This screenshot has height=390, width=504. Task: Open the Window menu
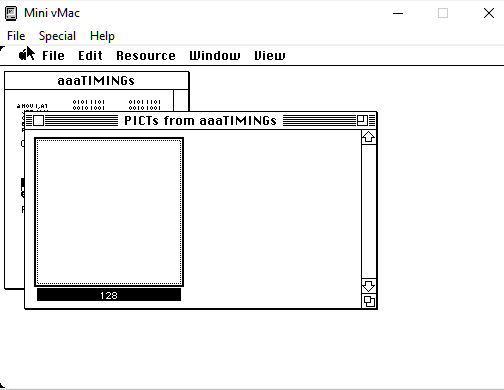point(215,55)
